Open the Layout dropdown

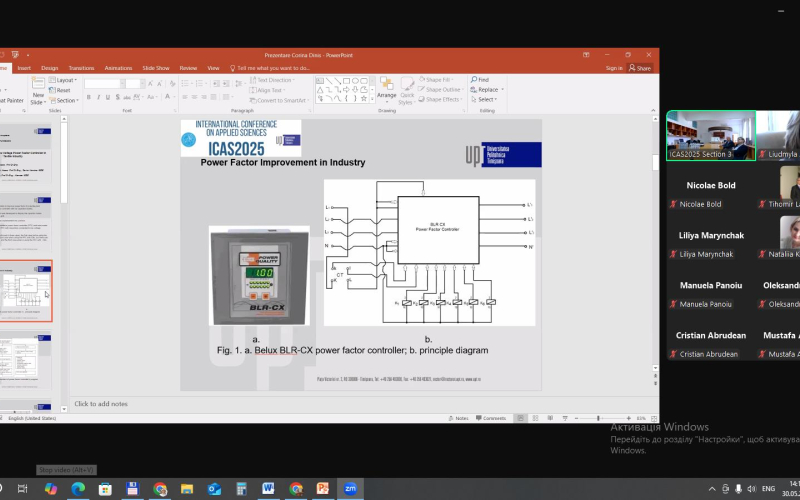63,80
